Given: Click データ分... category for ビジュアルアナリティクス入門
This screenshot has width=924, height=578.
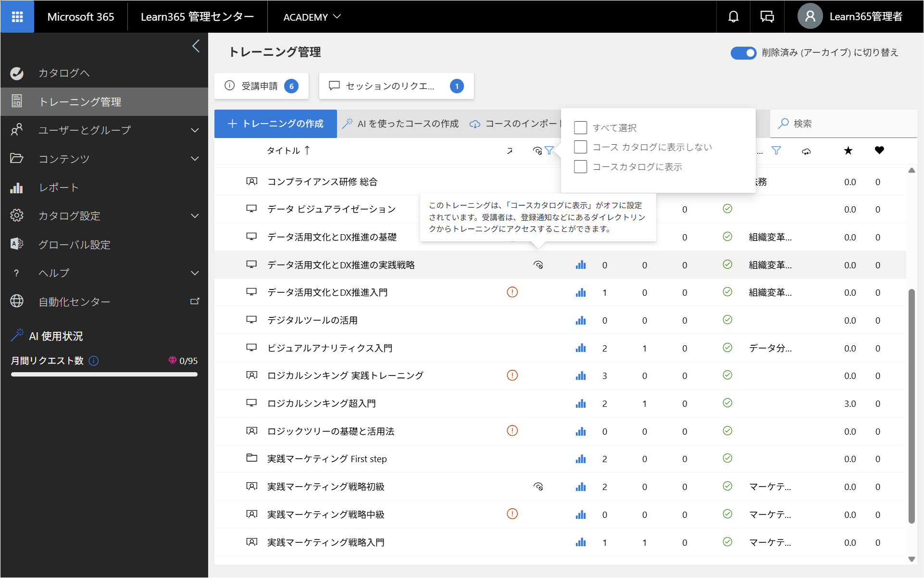Looking at the screenshot, I should [770, 348].
